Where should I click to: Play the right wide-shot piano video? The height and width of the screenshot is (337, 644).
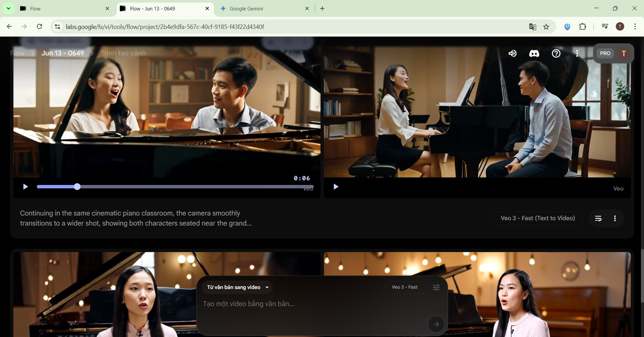pos(336,187)
